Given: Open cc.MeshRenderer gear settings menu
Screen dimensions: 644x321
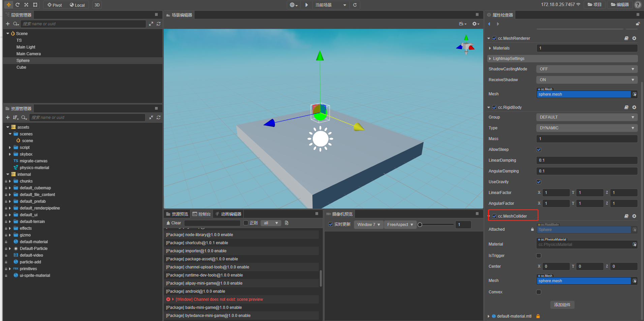Looking at the screenshot, I should pyautogui.click(x=634, y=38).
